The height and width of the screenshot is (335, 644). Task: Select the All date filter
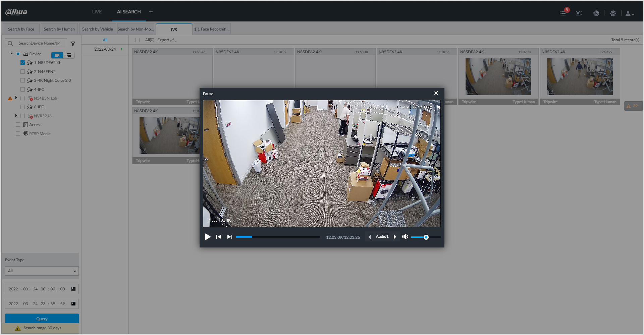pyautogui.click(x=105, y=40)
